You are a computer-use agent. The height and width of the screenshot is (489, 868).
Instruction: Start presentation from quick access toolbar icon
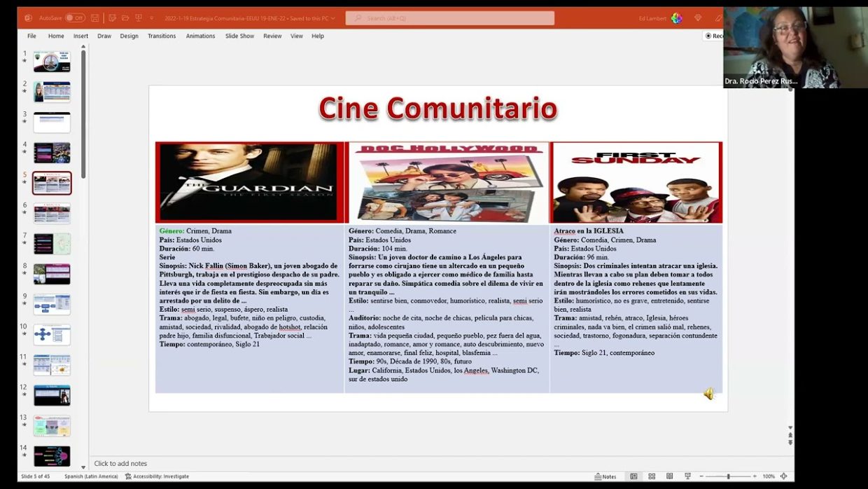[x=139, y=18]
